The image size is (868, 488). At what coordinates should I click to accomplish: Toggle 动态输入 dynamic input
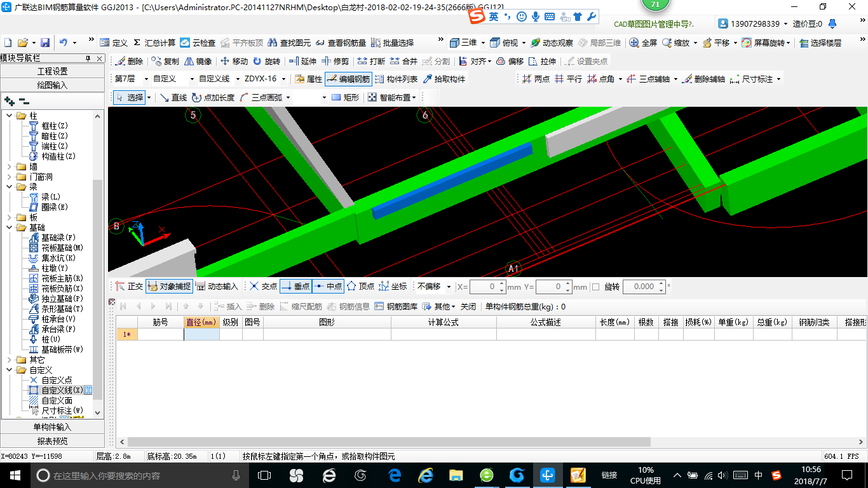tap(217, 287)
